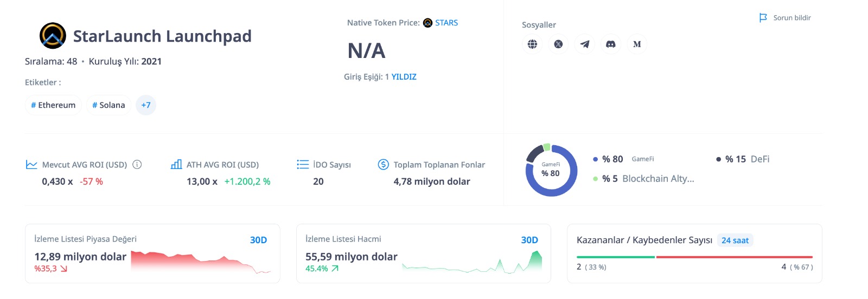Select the 24 saat period badge
868x299 pixels.
pos(735,240)
